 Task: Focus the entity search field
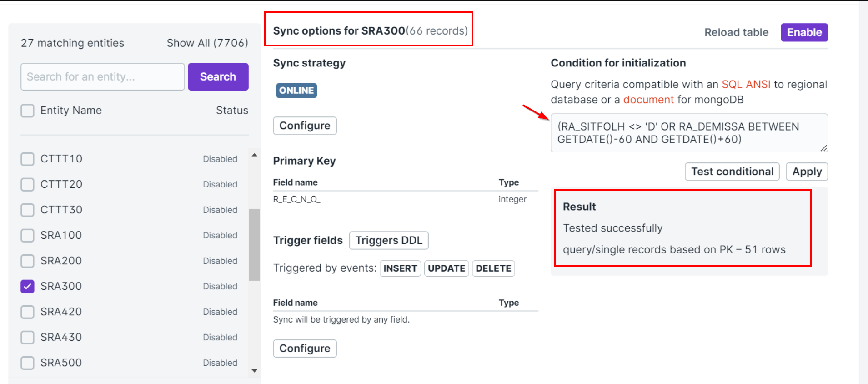(102, 76)
